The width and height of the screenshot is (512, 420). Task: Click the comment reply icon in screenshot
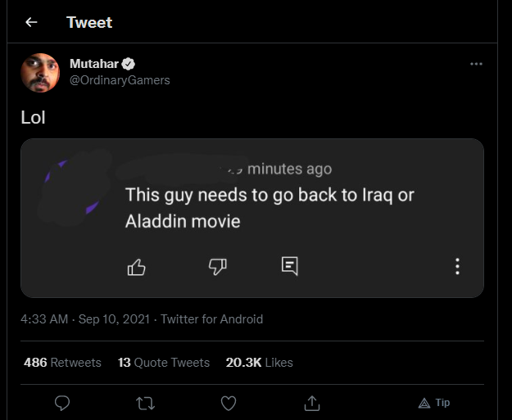pyautogui.click(x=289, y=265)
